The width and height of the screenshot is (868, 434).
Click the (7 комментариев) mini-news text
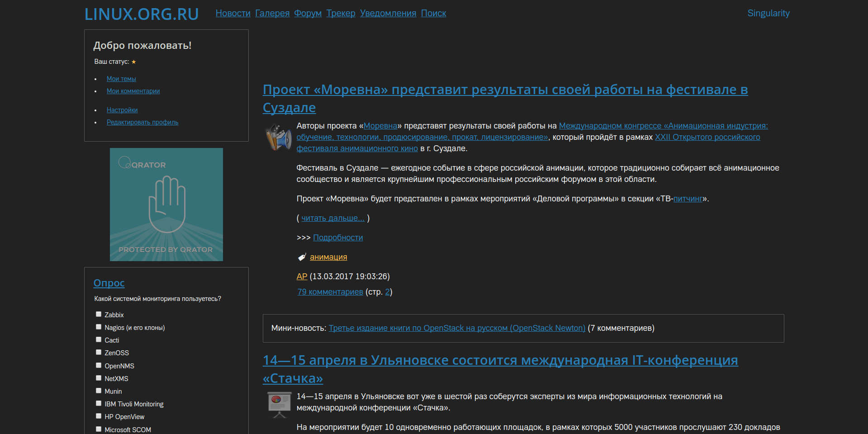621,328
